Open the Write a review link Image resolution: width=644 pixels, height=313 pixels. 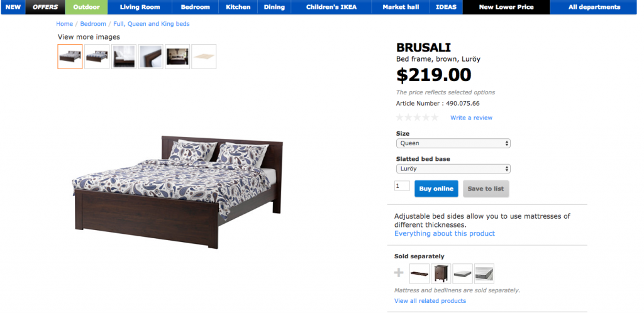(x=471, y=118)
